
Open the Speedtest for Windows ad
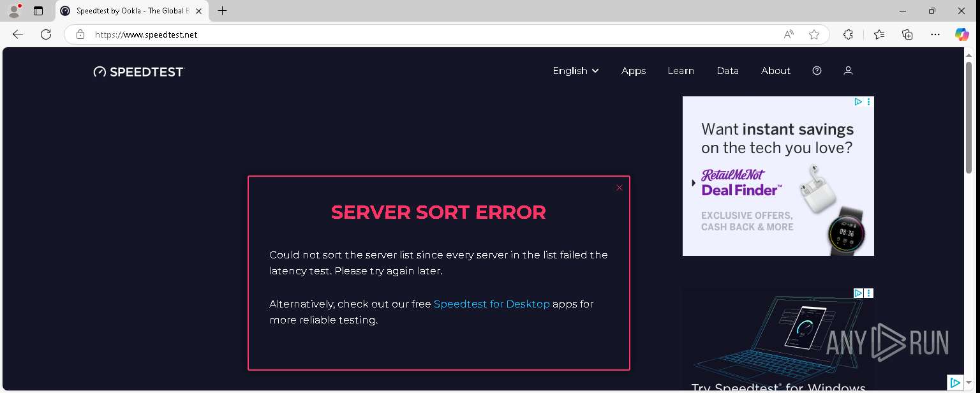click(x=778, y=340)
